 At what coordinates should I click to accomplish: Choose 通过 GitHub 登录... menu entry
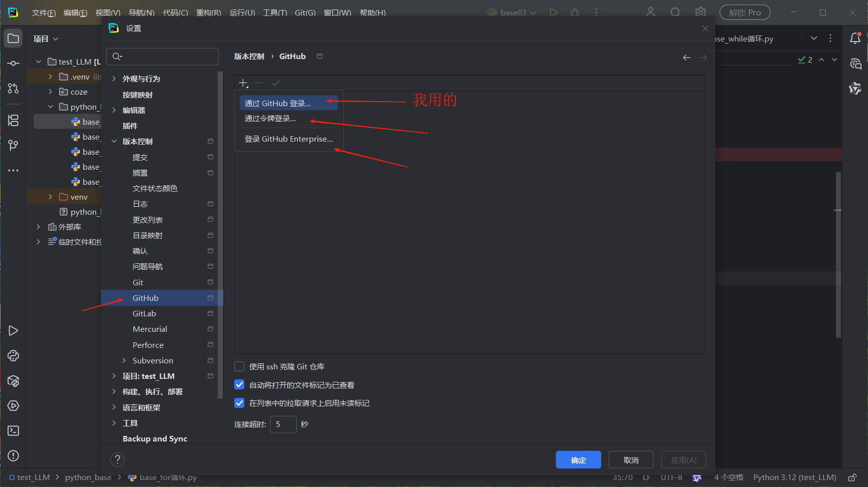tap(289, 103)
